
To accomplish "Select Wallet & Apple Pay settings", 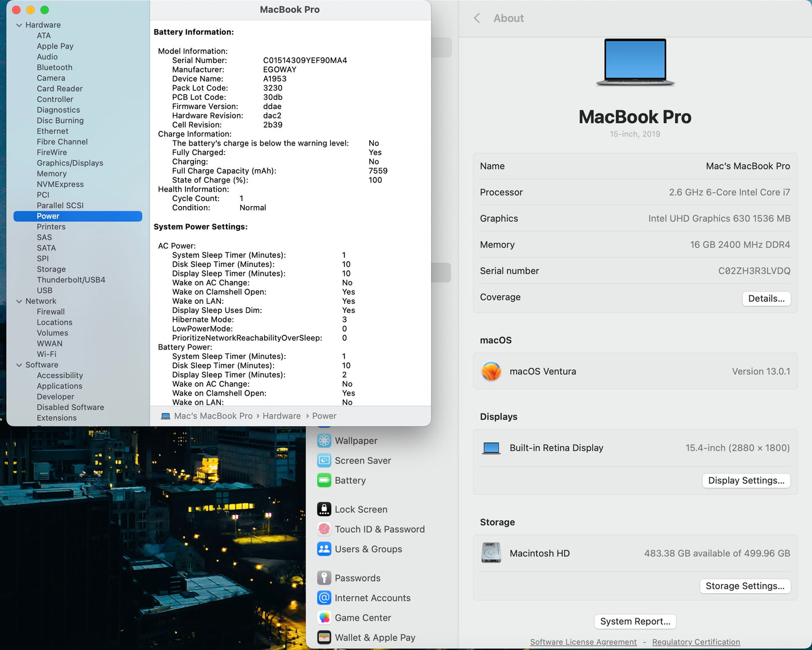I will point(375,638).
